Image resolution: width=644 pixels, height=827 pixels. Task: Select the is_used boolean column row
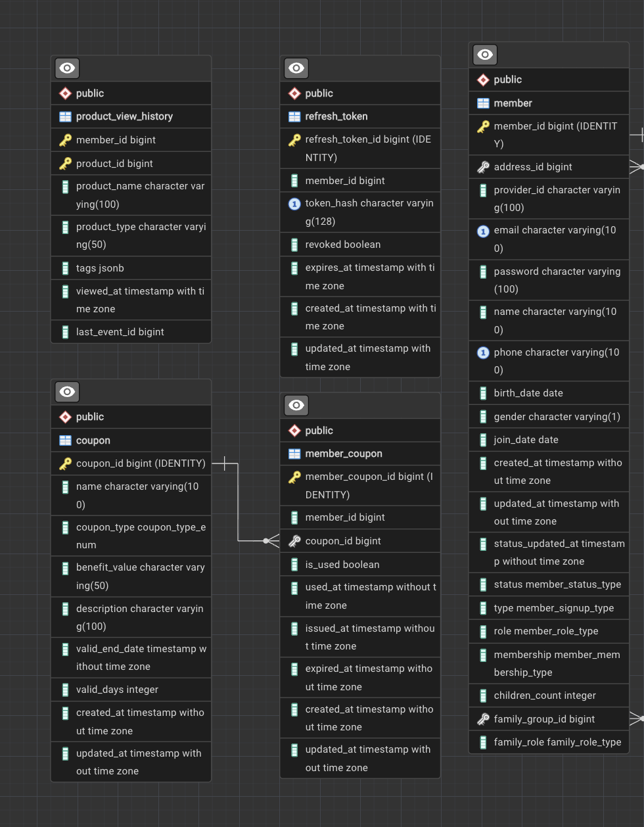point(342,565)
